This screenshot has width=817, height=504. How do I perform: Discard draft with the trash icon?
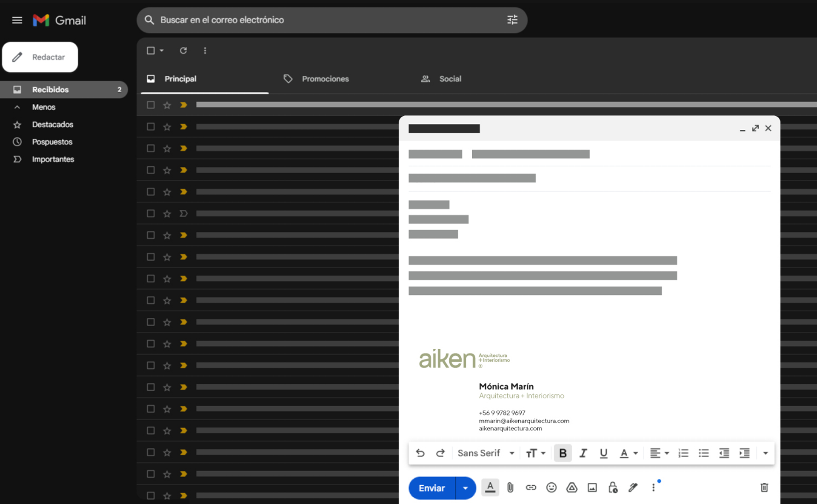pyautogui.click(x=764, y=487)
